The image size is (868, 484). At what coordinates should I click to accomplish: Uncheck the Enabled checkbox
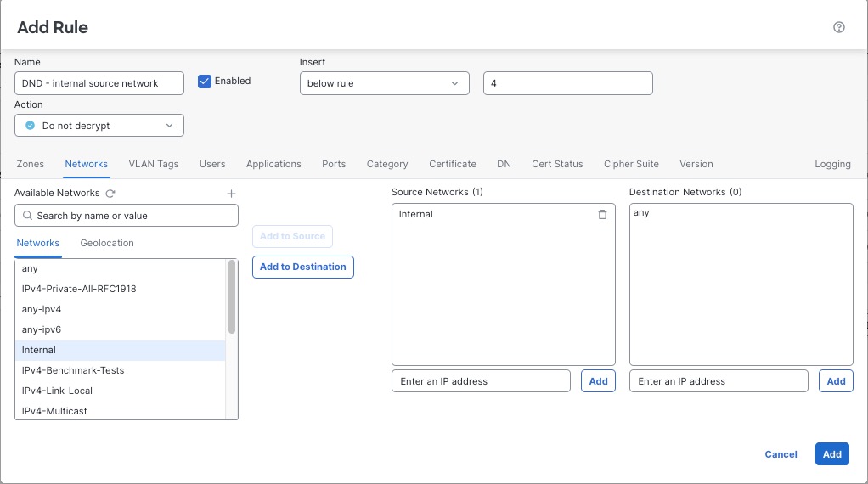[204, 82]
